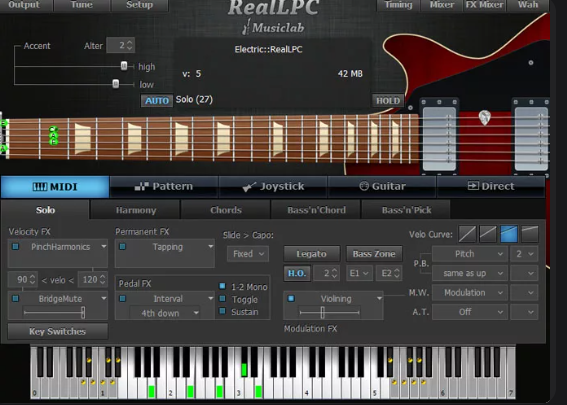Select the Chords tab
Screen dimensions: 567x405
click(226, 210)
